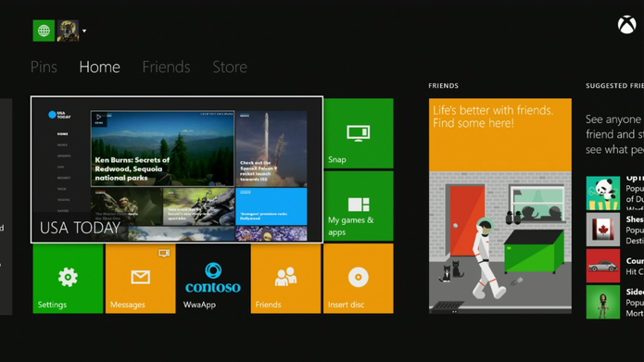Select the green character suggested friend avatar
The width and height of the screenshot is (644, 362).
click(603, 302)
